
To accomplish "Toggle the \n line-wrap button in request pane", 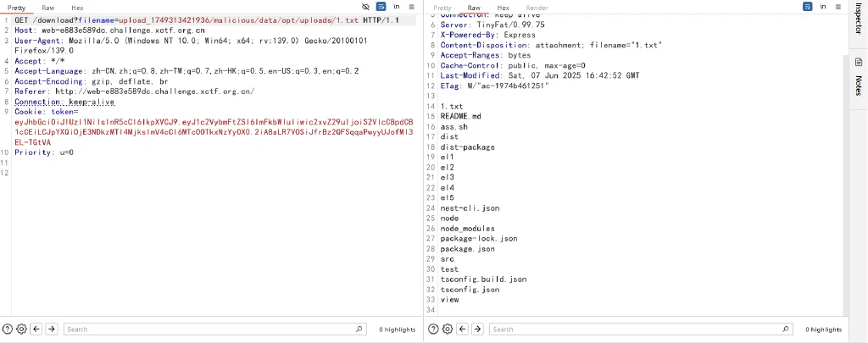I will coord(397,7).
